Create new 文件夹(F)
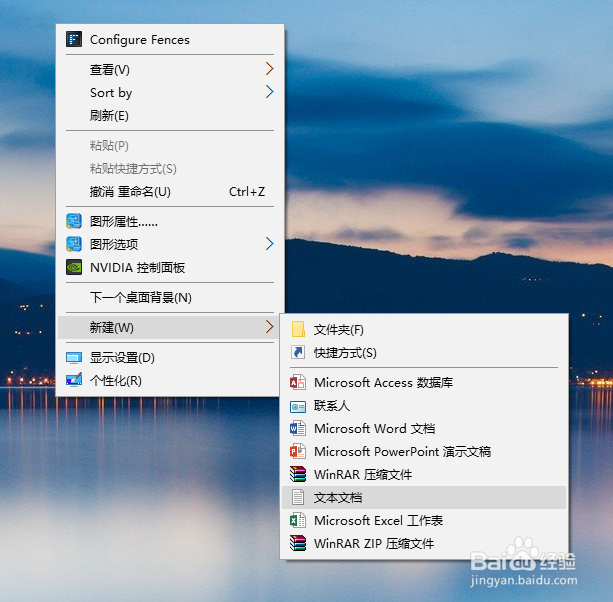The image size is (613, 602). (x=424, y=330)
